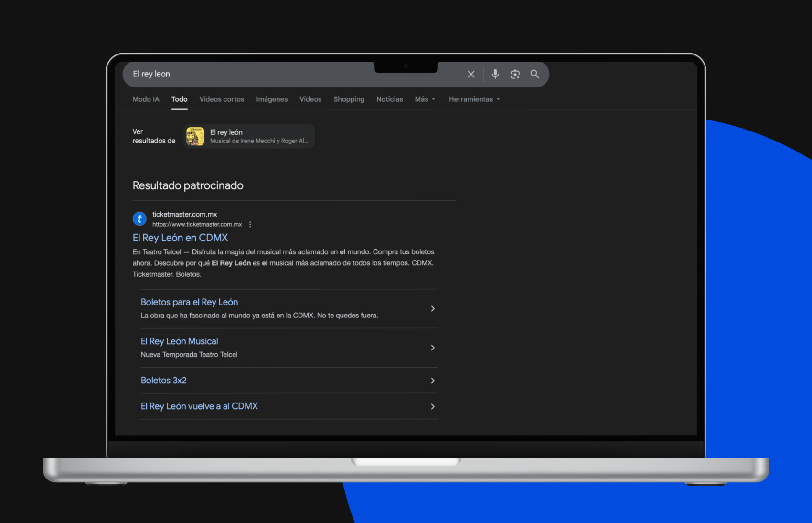Image resolution: width=812 pixels, height=523 pixels.
Task: Switch to the Imágenes tab
Action: [x=272, y=99]
